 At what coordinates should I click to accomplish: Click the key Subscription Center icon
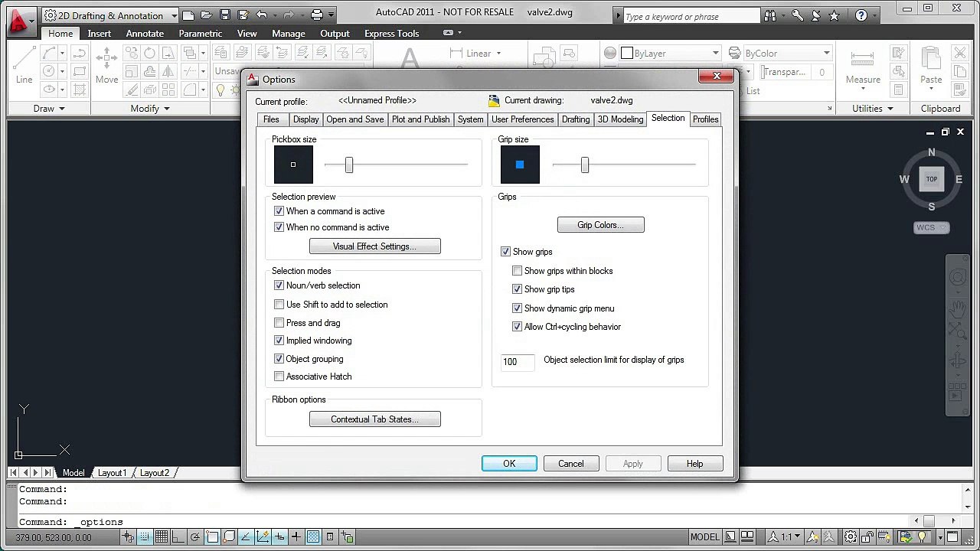pyautogui.click(x=797, y=15)
